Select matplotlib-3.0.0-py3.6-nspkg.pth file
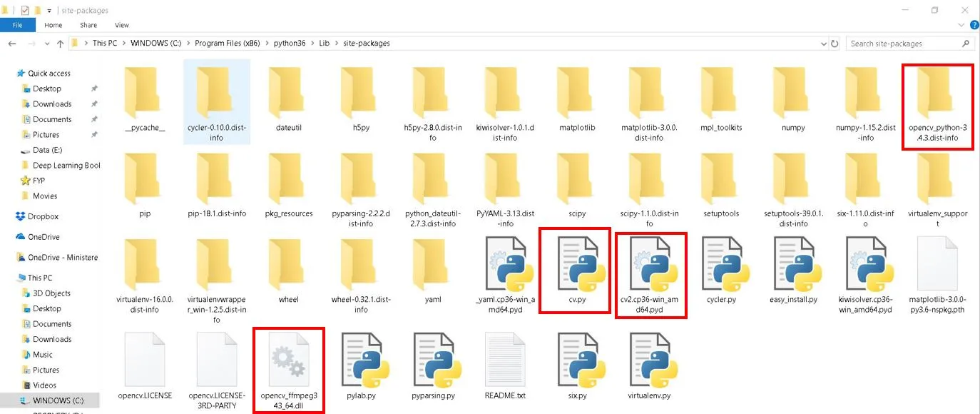 [937, 276]
